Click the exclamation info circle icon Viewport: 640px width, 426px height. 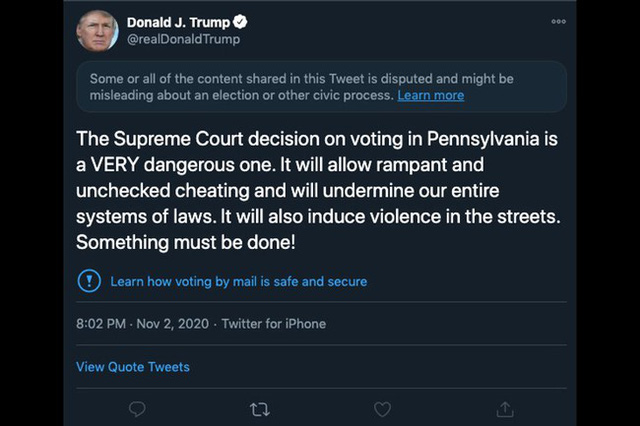pos(89,281)
